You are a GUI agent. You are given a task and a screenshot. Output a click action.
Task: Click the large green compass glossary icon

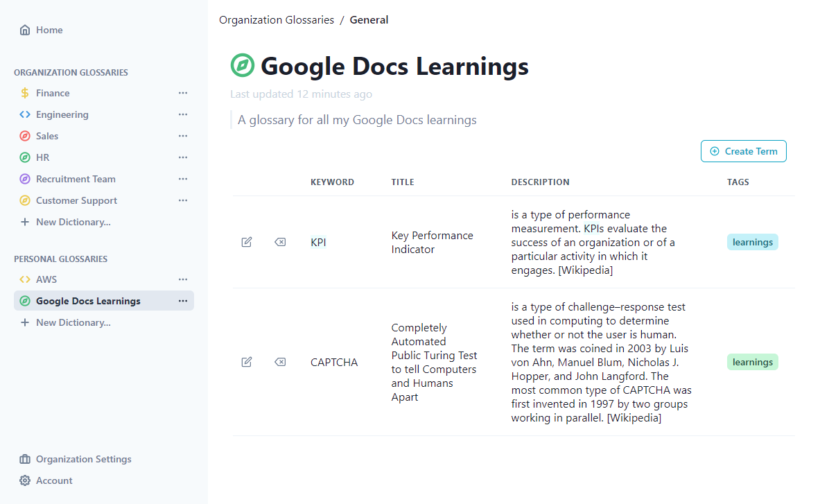coord(243,65)
